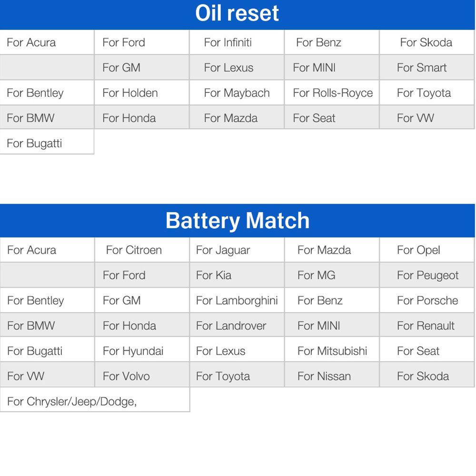Select For Infiniti in Oil reset table
The width and height of the screenshot is (476, 476).
pos(237,42)
